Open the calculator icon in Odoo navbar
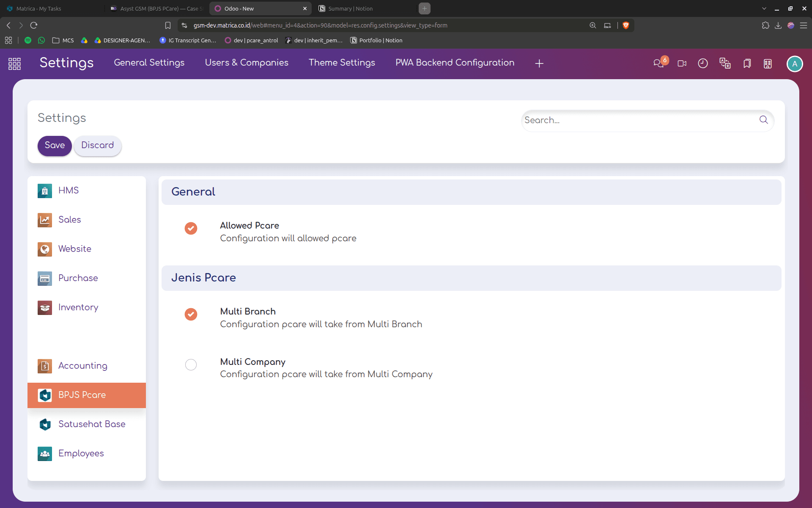This screenshot has width=812, height=508. coord(768,63)
